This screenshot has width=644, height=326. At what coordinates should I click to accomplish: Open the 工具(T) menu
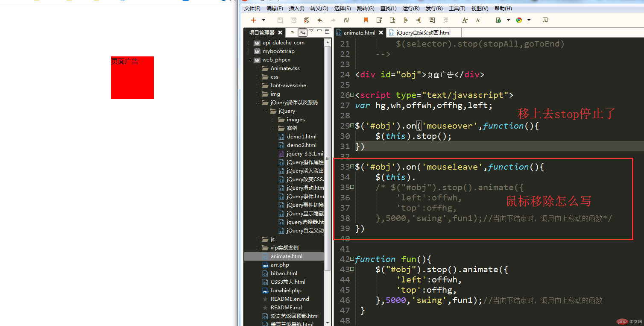coord(457,9)
